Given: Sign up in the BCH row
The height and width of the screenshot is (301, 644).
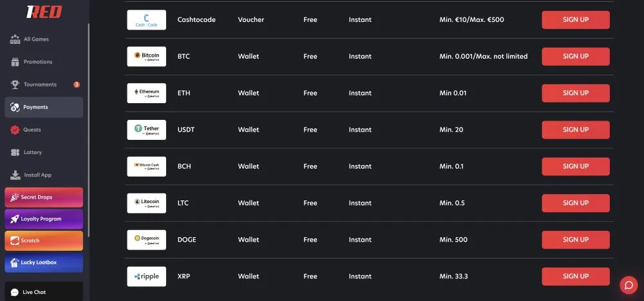Looking at the screenshot, I should pyautogui.click(x=575, y=166).
